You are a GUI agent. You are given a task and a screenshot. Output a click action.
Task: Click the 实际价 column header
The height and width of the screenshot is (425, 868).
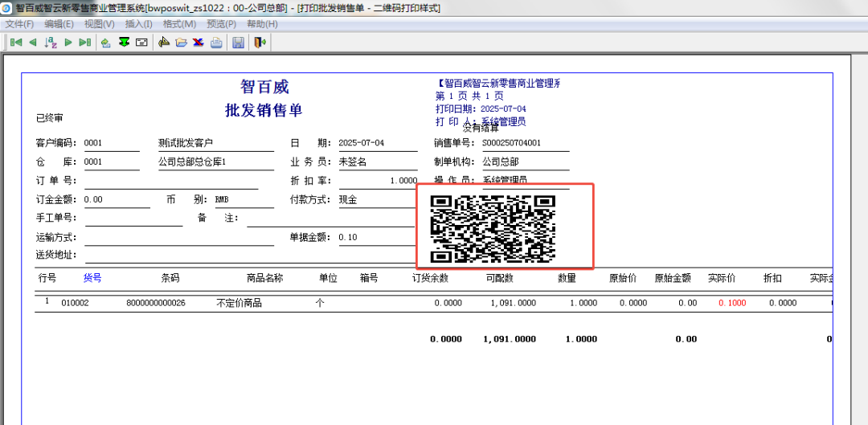coord(721,278)
